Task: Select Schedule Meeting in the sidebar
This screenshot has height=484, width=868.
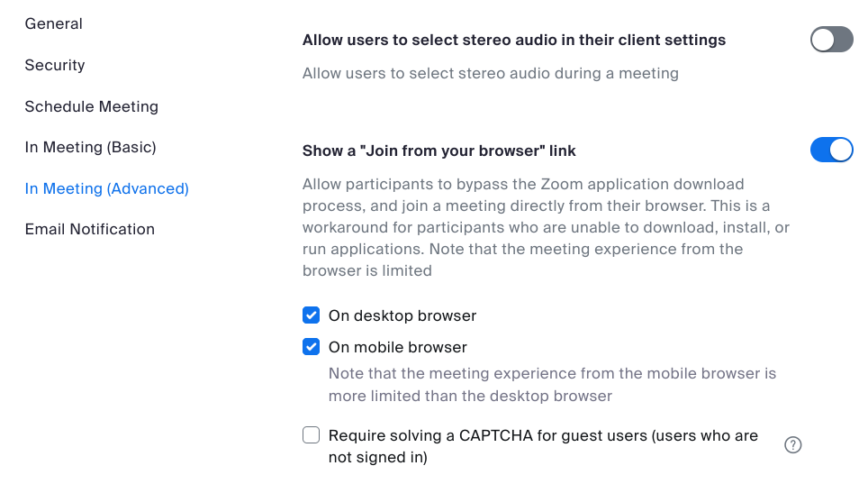Action: (x=92, y=106)
